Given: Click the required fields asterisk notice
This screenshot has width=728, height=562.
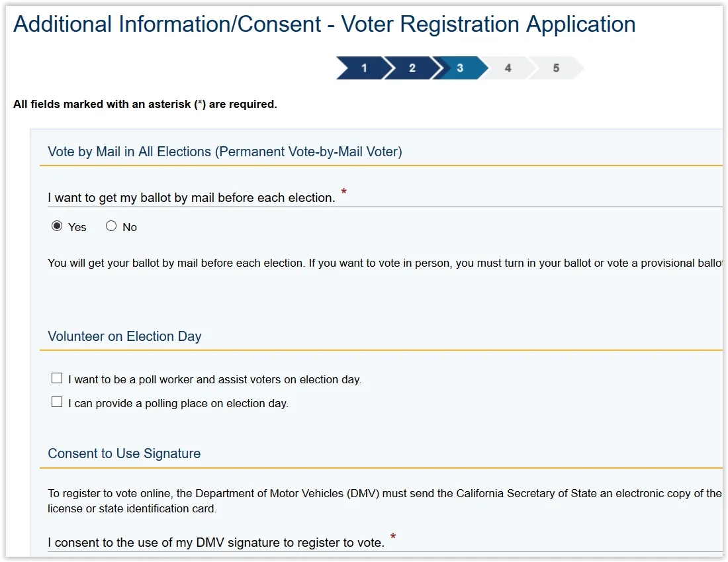Looking at the screenshot, I should (145, 104).
